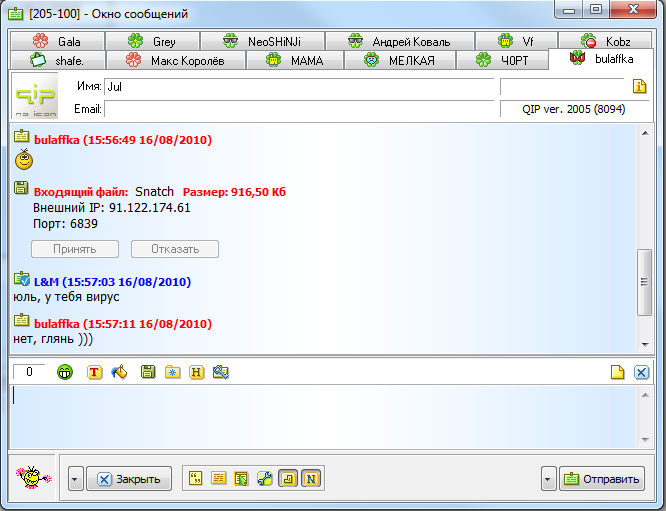Open the Макс Королёв tab
The width and height of the screenshot is (666, 511).
(x=176, y=60)
